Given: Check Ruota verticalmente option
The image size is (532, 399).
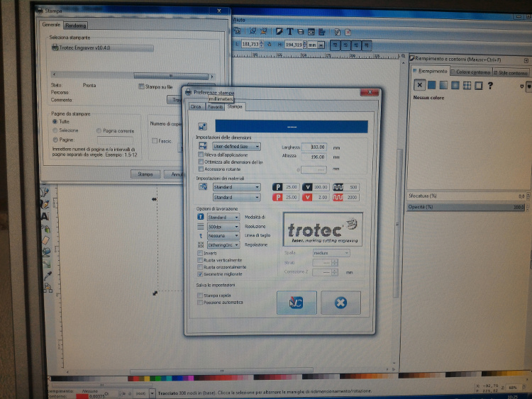Looking at the screenshot, I should tap(200, 260).
